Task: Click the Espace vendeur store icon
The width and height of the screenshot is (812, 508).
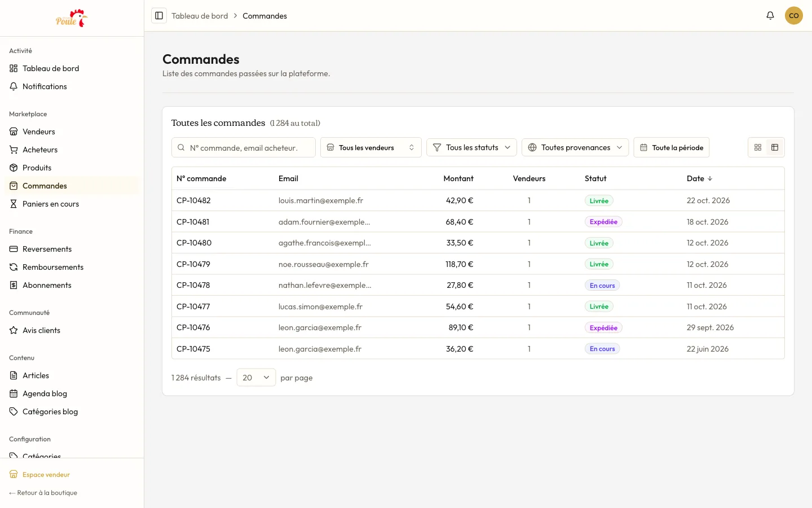Action: 14,475
